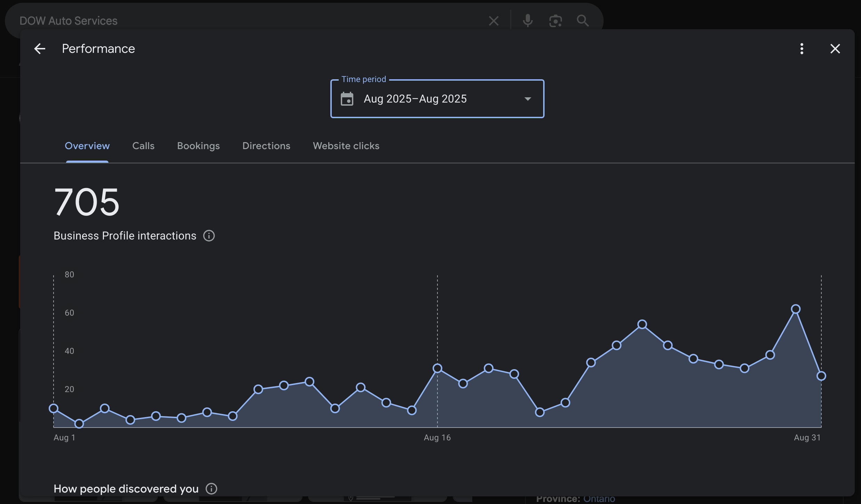Select the Website clicks tab
Image resolution: width=861 pixels, height=504 pixels.
point(346,146)
